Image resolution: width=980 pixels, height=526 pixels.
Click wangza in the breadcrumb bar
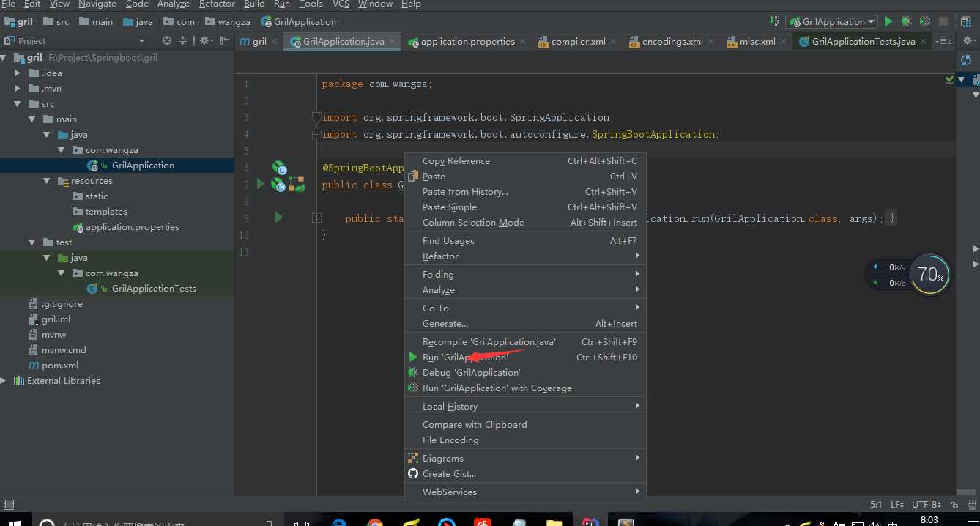234,22
